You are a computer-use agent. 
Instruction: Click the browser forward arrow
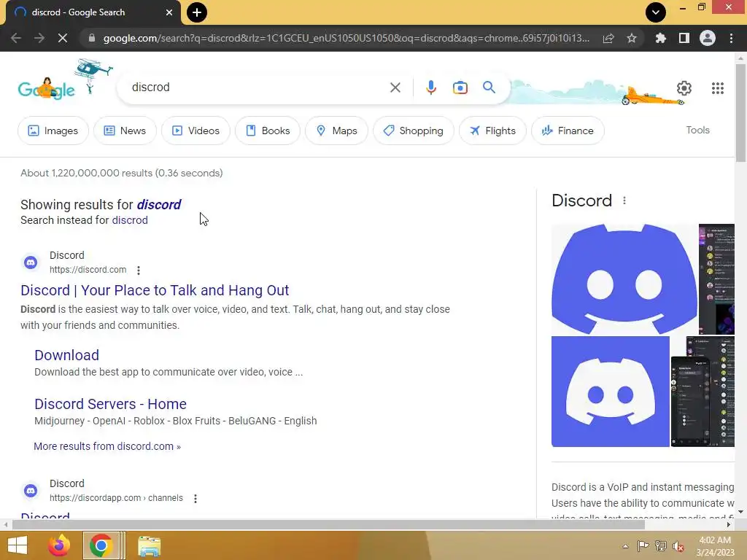(x=39, y=38)
